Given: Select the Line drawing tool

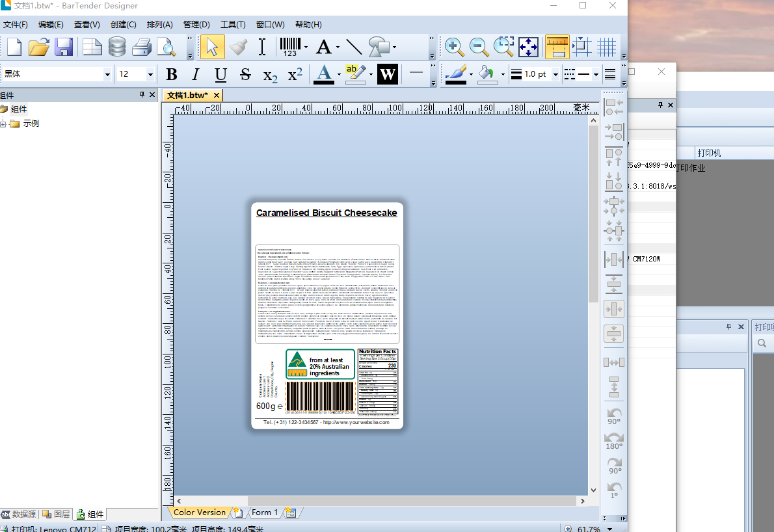Looking at the screenshot, I should click(x=354, y=47).
